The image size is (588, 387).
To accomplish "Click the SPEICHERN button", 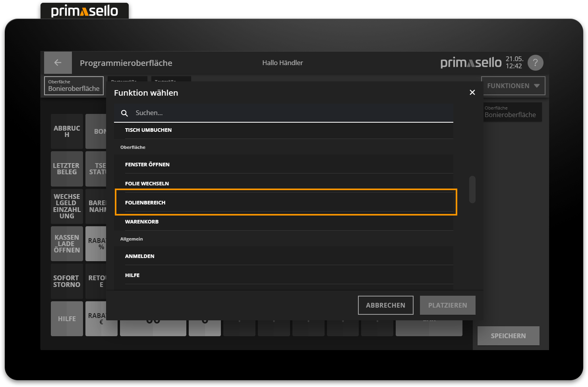I will [508, 335].
